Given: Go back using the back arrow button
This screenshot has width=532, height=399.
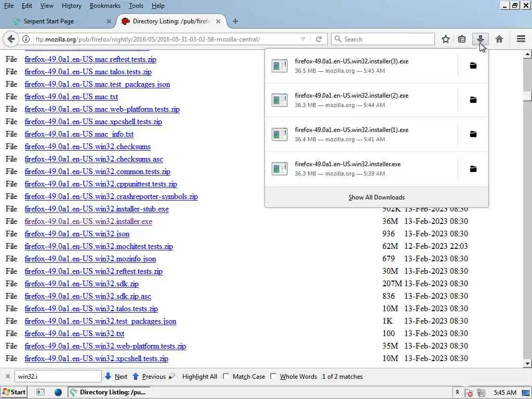Looking at the screenshot, I should (x=11, y=39).
